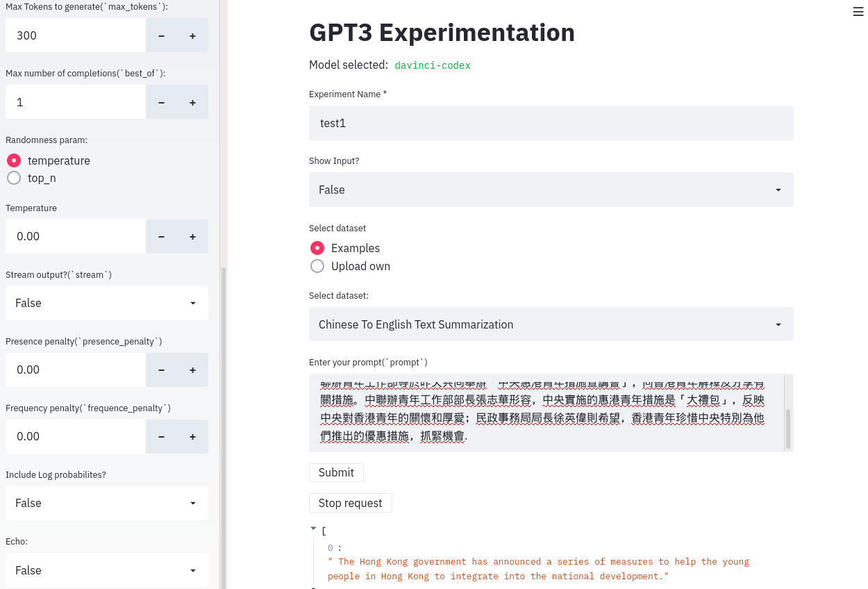The width and height of the screenshot is (868, 589).
Task: Open the Stream output dropdown
Action: tap(107, 303)
